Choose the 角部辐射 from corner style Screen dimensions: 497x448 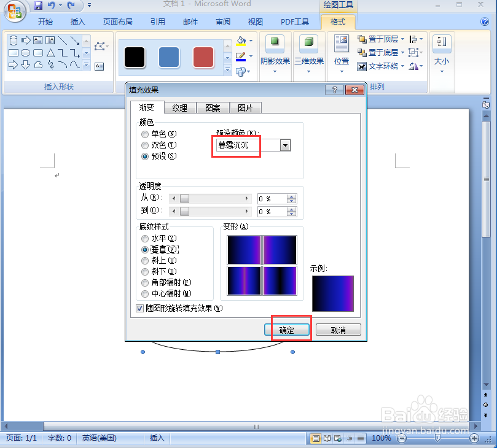(145, 283)
